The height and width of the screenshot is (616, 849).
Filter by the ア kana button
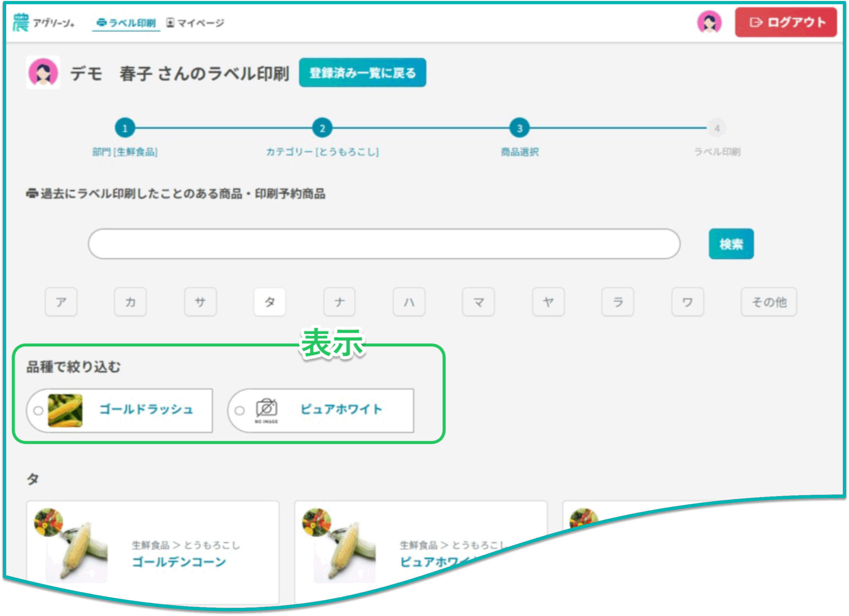click(61, 302)
